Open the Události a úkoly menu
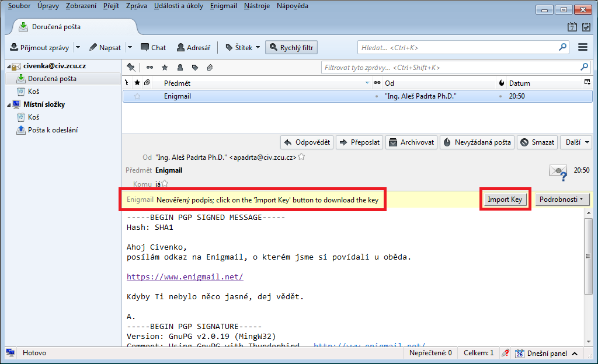This screenshot has height=364, width=598. [x=179, y=6]
